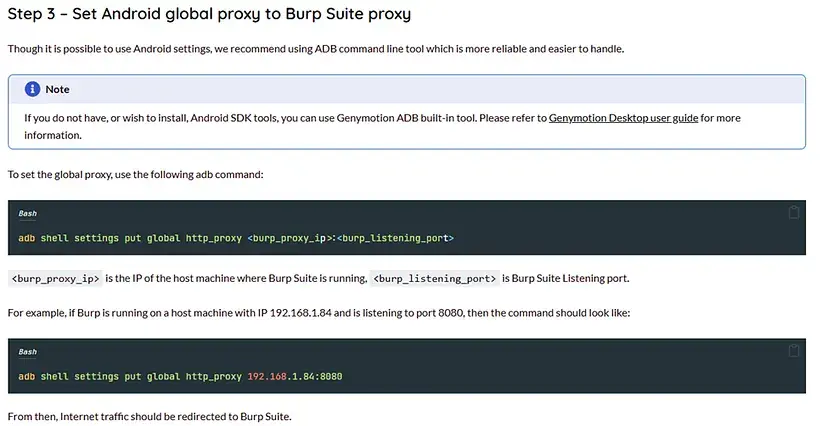Click the "To set the global proxy" sentence
This screenshot has height=426, width=828.
(135, 174)
